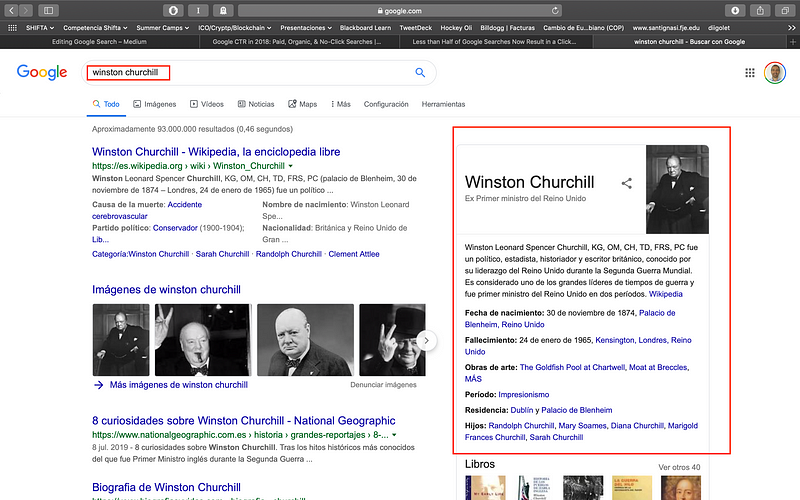This screenshot has width=800, height=500.
Task: Open Winston Churchill Wikipedia result title
Action: (216, 152)
